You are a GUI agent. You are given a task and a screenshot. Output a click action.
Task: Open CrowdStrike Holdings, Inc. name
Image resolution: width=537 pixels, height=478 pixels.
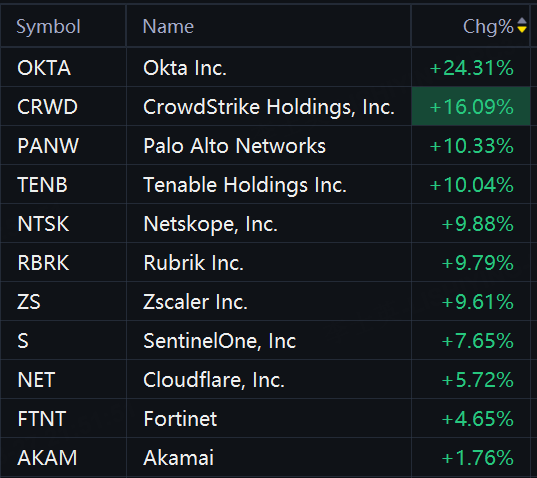tap(269, 107)
